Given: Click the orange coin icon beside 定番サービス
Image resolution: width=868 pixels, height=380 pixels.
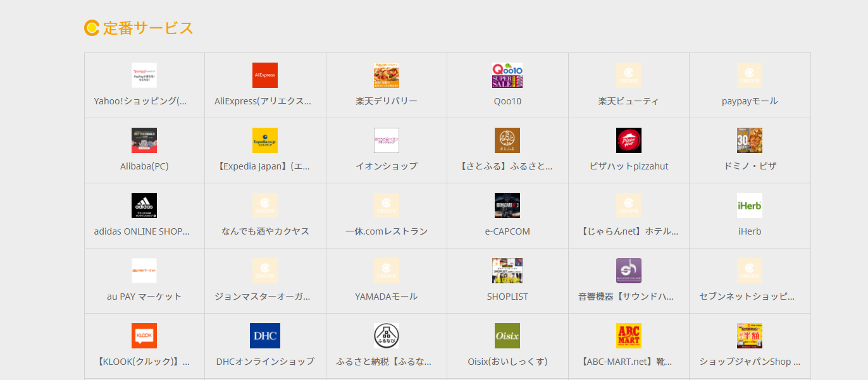Looking at the screenshot, I should (92, 28).
